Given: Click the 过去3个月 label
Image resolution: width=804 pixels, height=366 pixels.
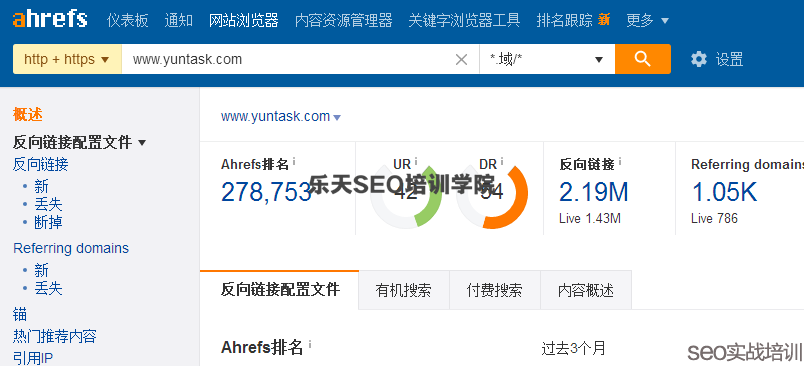Looking at the screenshot, I should (573, 349).
